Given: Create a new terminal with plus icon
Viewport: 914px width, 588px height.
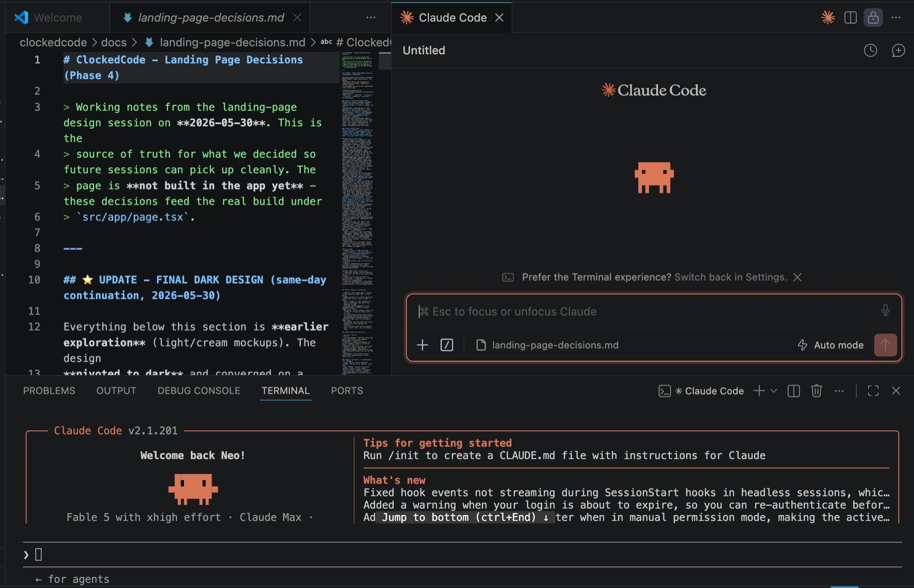Looking at the screenshot, I should point(759,390).
